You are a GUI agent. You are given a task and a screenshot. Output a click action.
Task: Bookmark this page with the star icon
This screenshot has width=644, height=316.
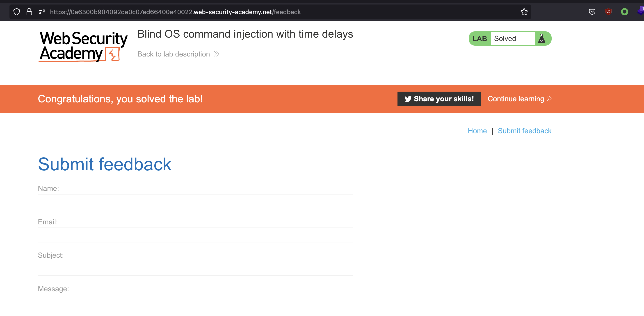coord(524,12)
